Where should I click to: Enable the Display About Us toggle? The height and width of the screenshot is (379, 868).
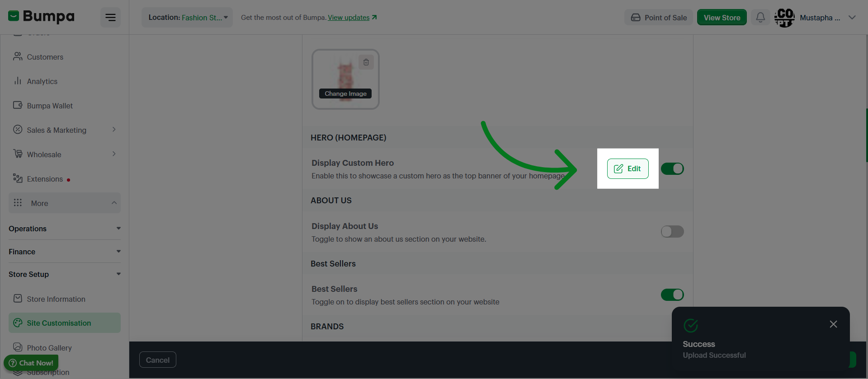pos(672,232)
